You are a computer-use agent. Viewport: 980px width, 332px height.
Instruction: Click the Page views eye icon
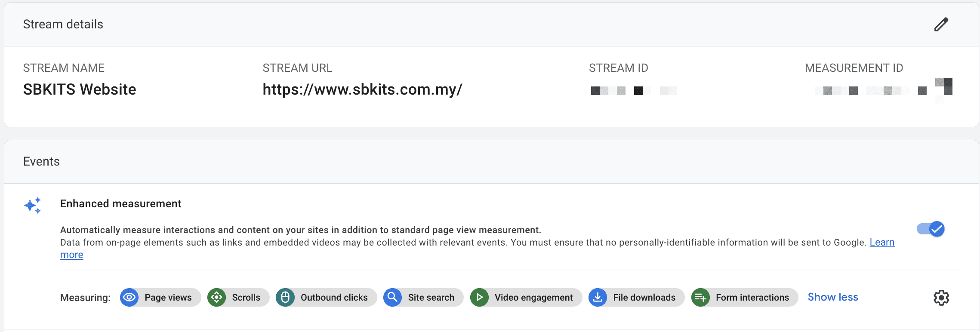[x=129, y=297]
